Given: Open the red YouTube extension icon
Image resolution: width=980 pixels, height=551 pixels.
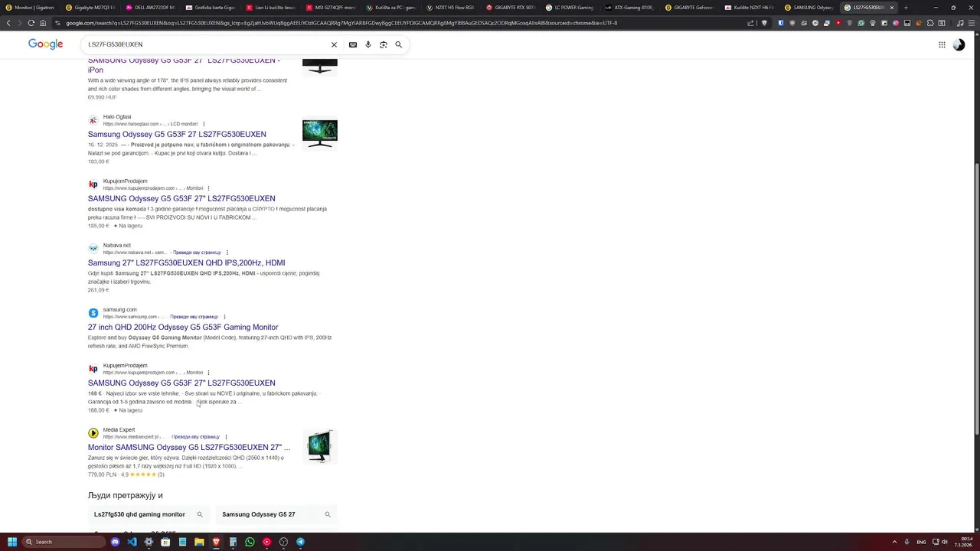Looking at the screenshot, I should tap(838, 23).
